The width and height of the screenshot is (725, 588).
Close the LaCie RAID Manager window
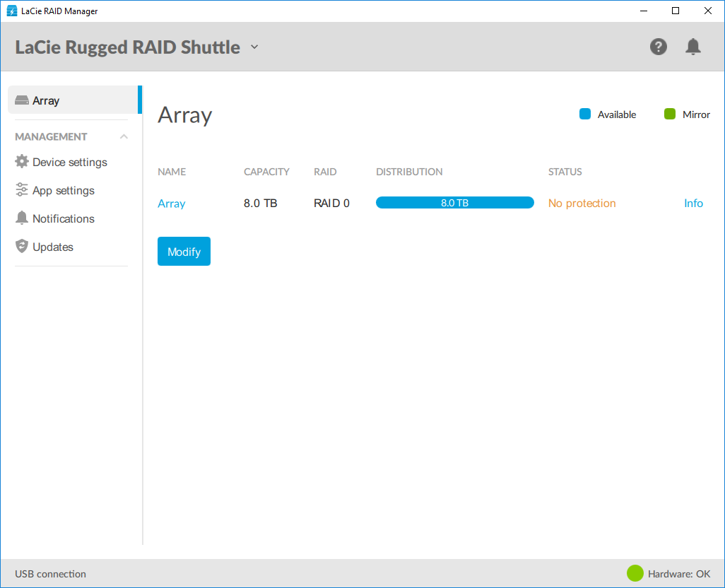click(707, 11)
